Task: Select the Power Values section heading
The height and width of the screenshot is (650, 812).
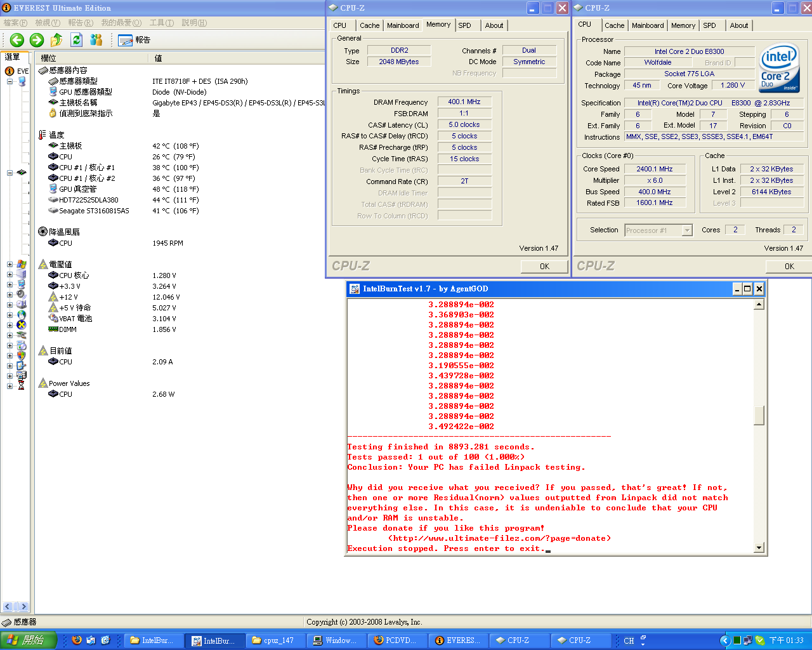Action: point(64,383)
